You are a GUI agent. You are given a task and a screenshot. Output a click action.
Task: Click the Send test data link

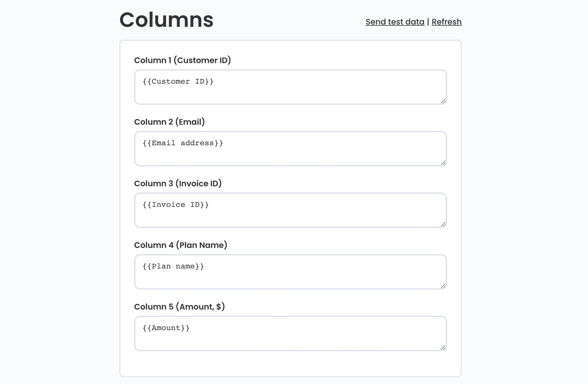tap(395, 22)
